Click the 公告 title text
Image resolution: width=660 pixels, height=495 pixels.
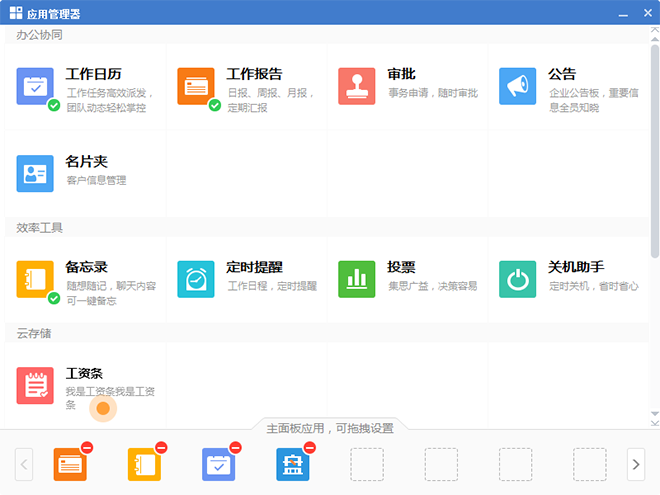(562, 74)
